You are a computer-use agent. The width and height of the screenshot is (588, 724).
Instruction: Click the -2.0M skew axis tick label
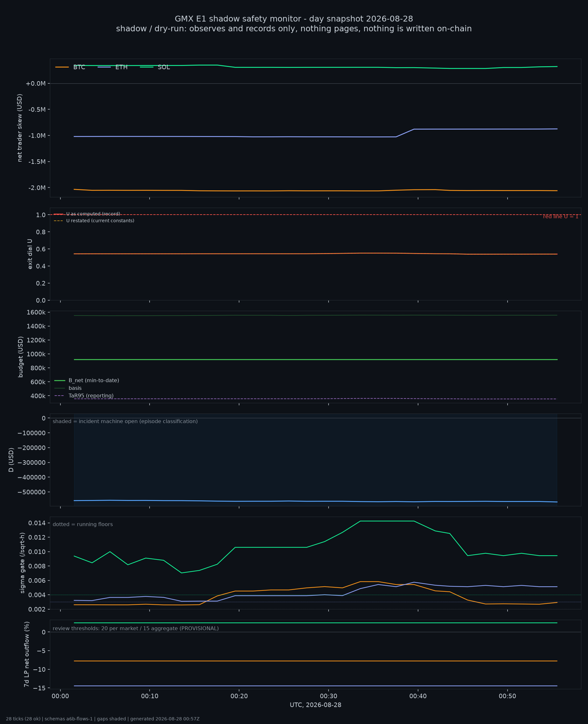37,188
